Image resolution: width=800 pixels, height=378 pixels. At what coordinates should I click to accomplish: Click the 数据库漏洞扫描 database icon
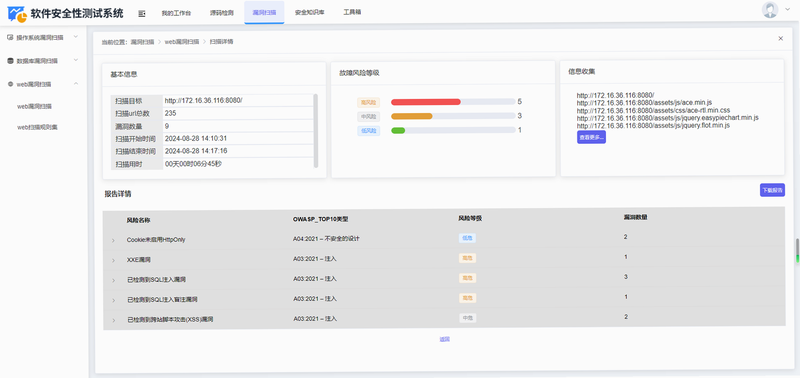[10, 61]
